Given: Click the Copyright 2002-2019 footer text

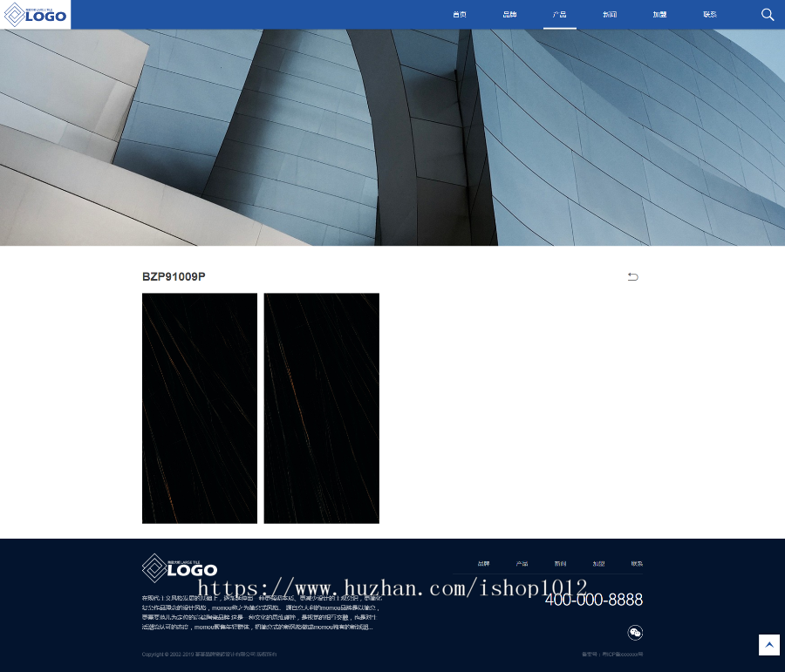Looking at the screenshot, I should (x=208, y=654).
